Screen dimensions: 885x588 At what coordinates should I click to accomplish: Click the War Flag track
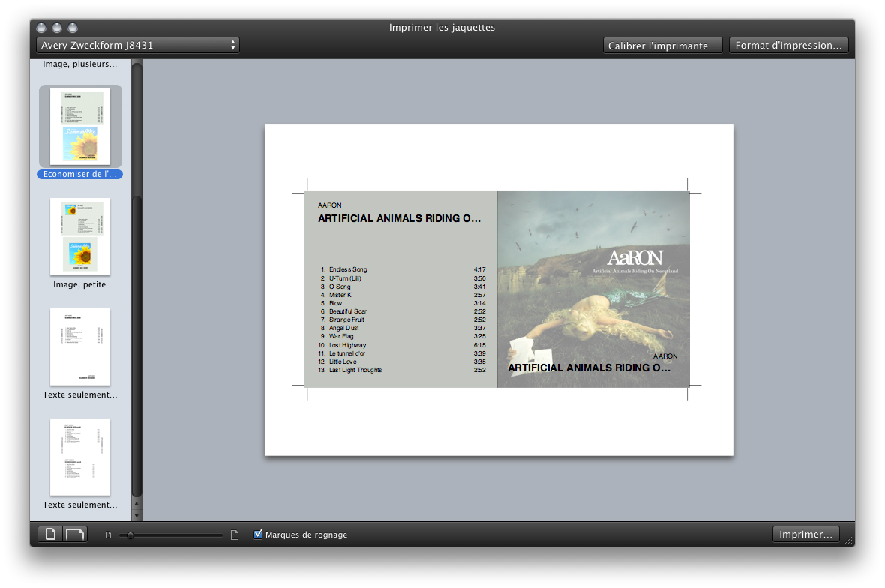[341, 336]
